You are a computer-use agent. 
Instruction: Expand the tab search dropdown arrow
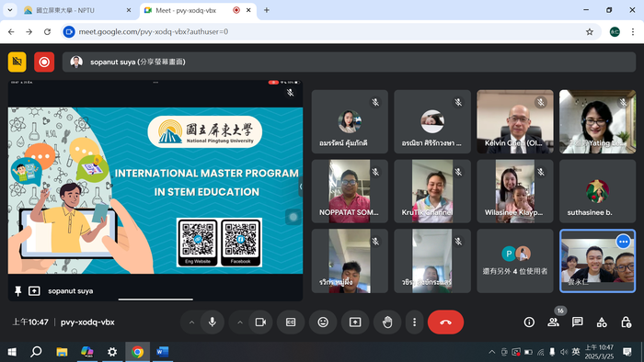[x=10, y=10]
